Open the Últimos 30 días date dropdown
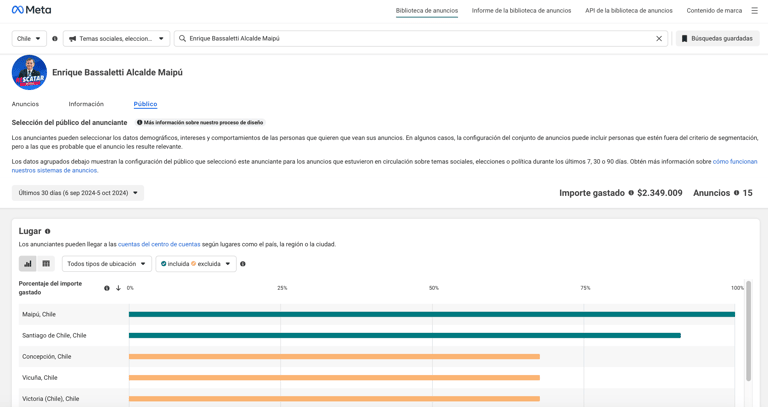 (78, 193)
